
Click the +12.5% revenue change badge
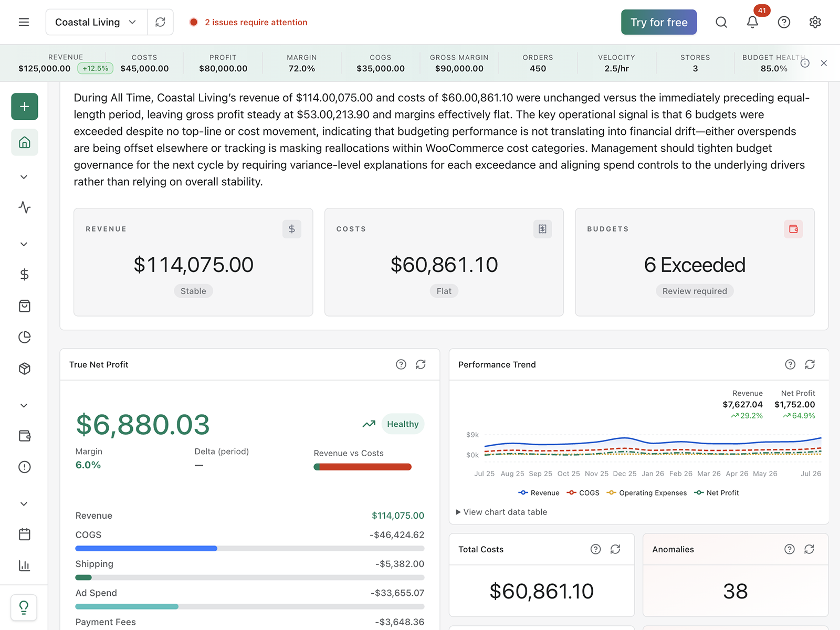click(x=95, y=68)
